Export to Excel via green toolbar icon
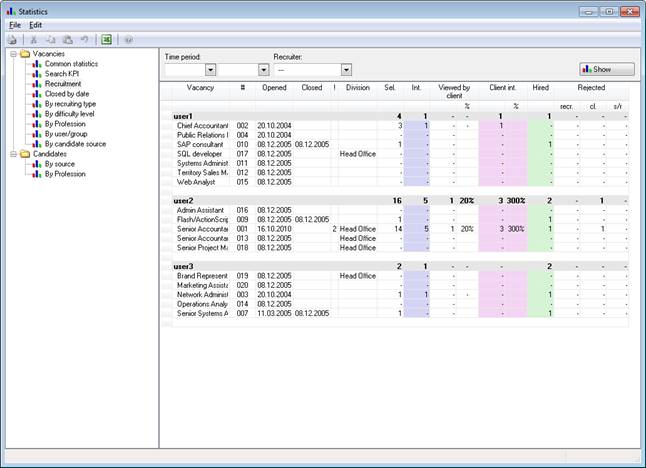 coord(106,40)
